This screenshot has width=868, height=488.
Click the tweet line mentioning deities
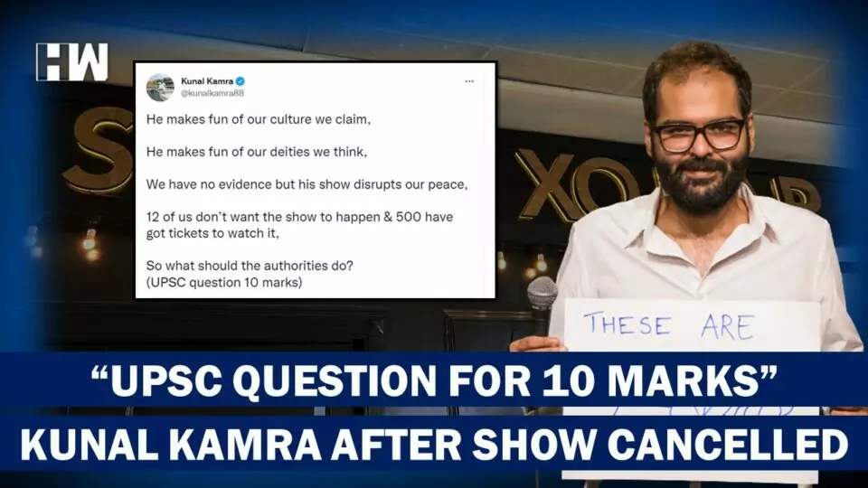[257, 152]
